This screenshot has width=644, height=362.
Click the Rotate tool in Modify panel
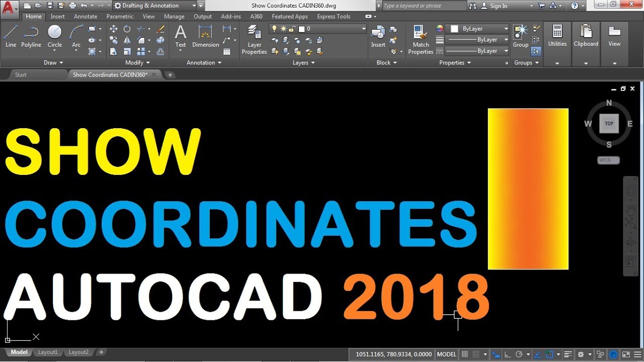click(127, 29)
